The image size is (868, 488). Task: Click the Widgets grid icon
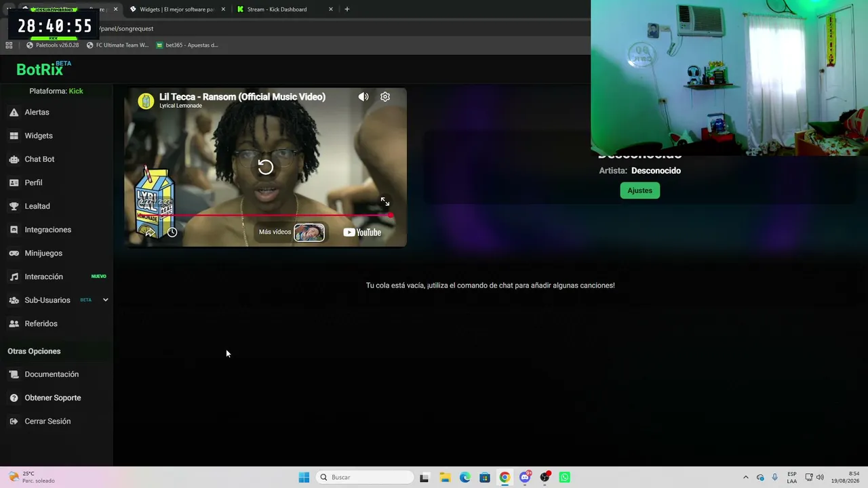click(x=14, y=136)
